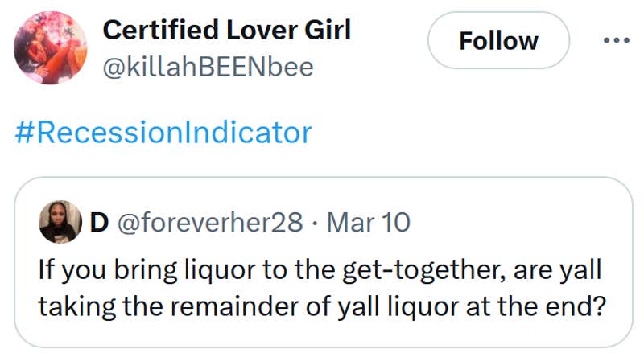
Task: Click the line starting "If you bring liquor"
Action: pos(320,269)
